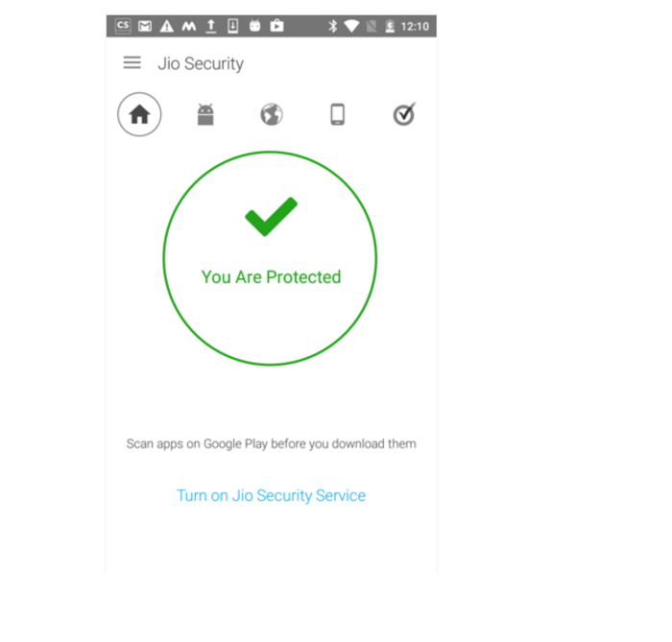Tap the Jio Security title
672x642 pixels.
201,63
